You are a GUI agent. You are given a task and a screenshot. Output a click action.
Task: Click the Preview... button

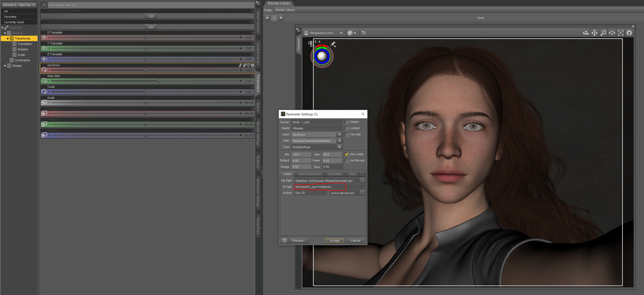[298, 240]
